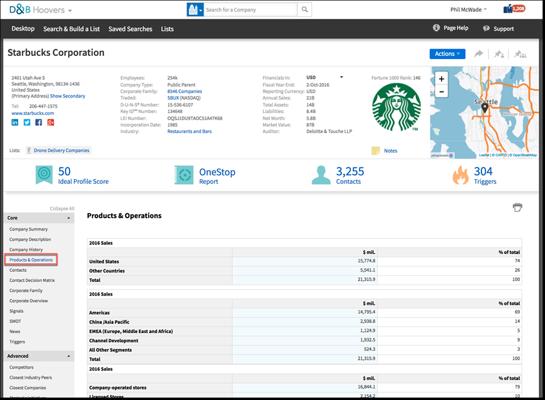Click the Seattle map location pin
This screenshot has width=545, height=400.
pos(485,108)
